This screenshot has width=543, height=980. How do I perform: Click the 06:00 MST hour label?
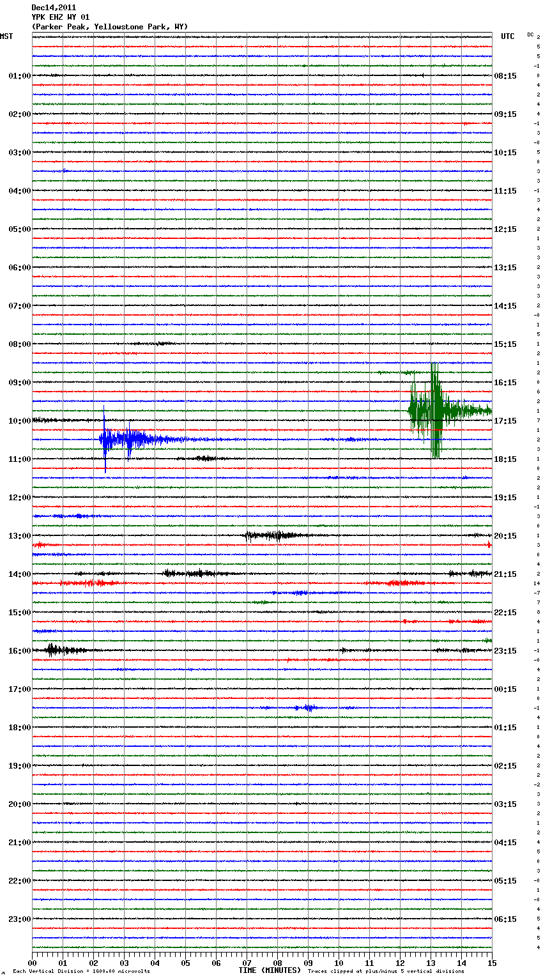click(x=19, y=268)
